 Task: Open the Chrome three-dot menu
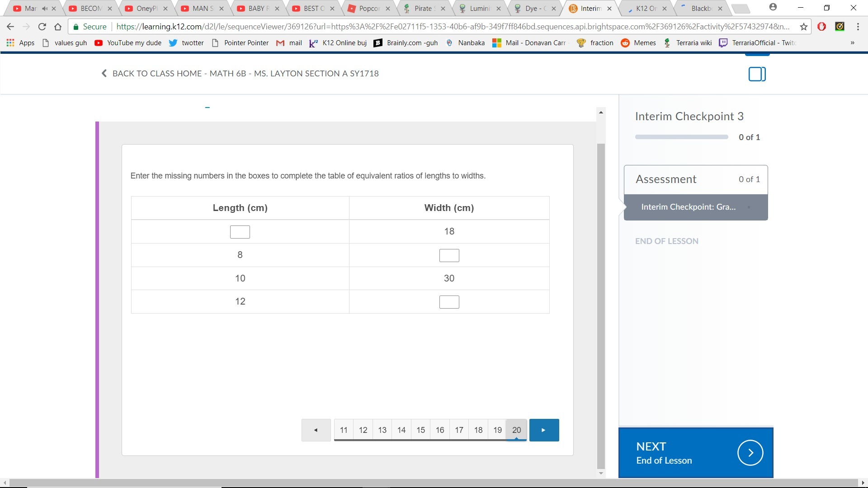tap(858, 27)
